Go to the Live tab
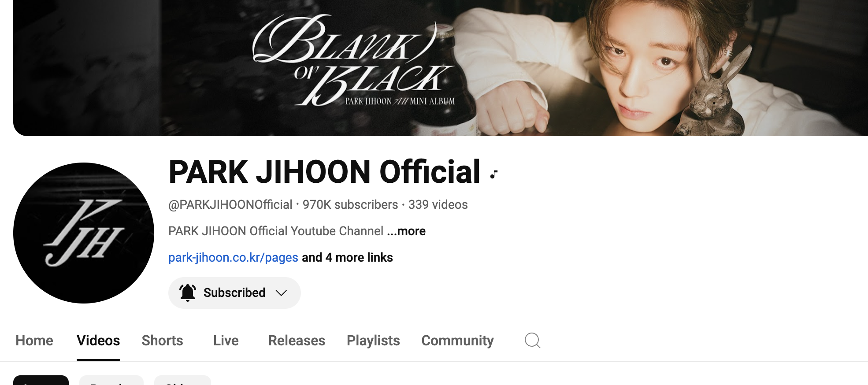868x385 pixels. 226,341
